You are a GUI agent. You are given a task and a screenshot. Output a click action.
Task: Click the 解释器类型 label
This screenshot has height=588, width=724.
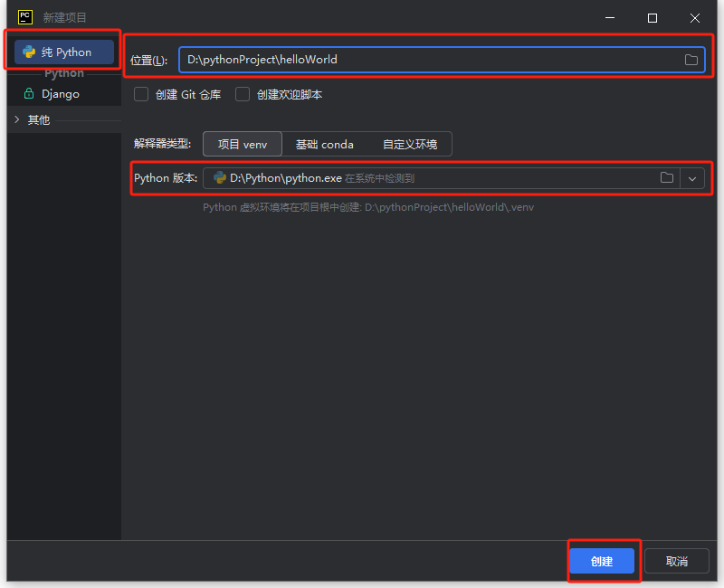point(163,144)
